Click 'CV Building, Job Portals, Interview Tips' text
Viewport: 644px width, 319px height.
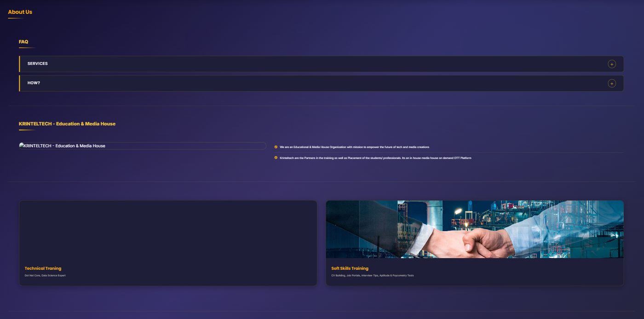(372, 276)
